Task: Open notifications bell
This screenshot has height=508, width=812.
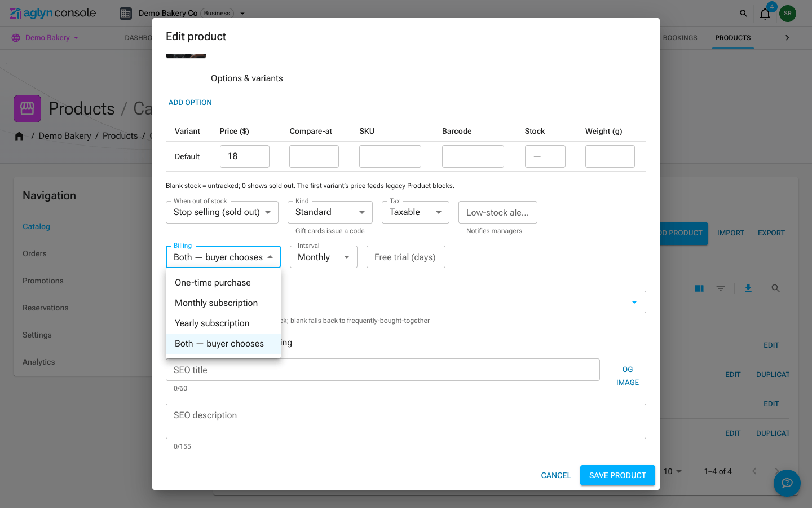Action: [765, 13]
